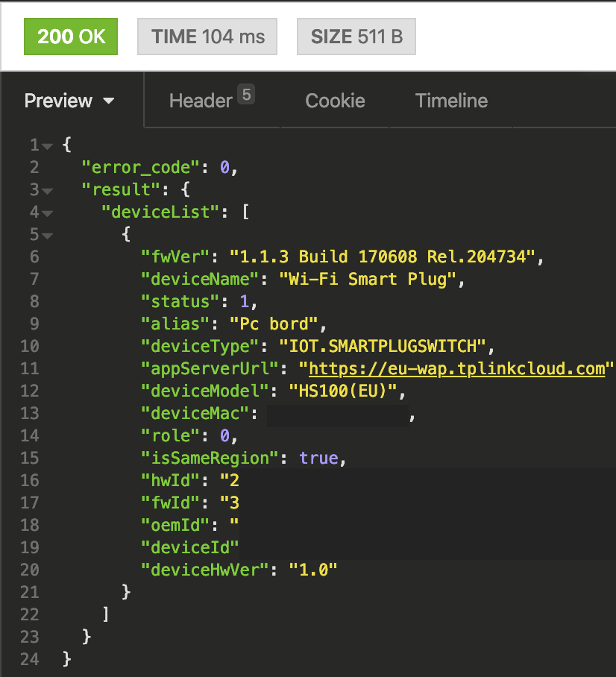Image resolution: width=616 pixels, height=677 pixels.
Task: View the Timeline tab
Action: (x=451, y=100)
